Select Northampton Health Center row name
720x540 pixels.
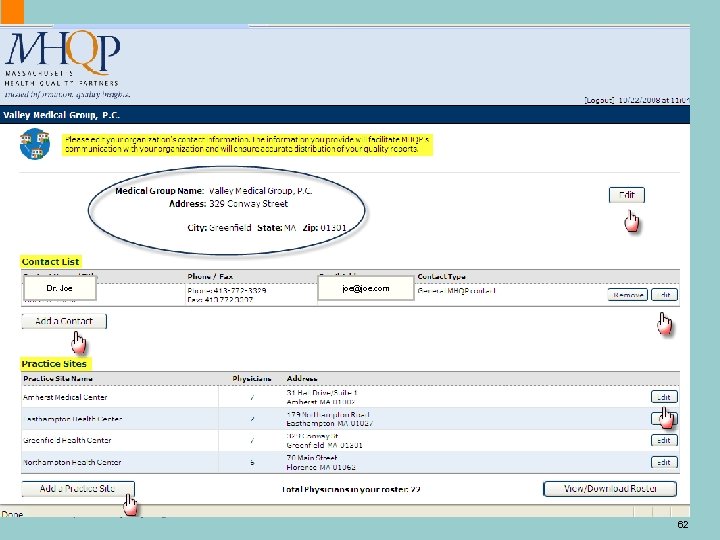(x=72, y=462)
